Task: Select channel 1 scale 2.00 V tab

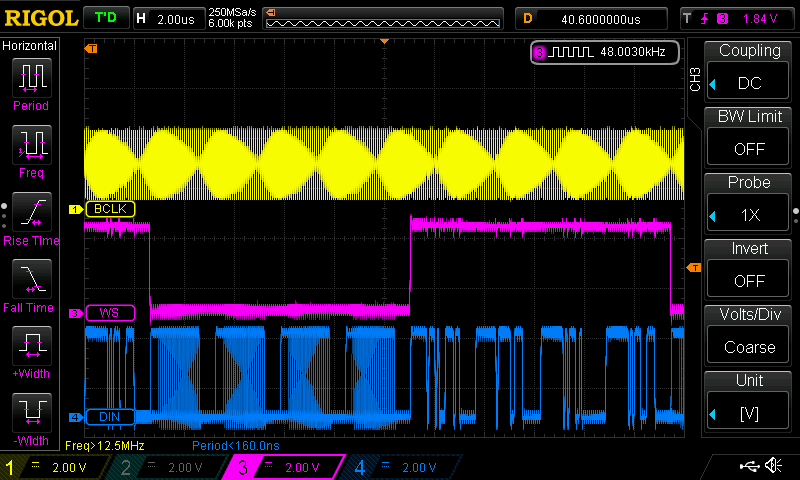Action: pos(55,467)
